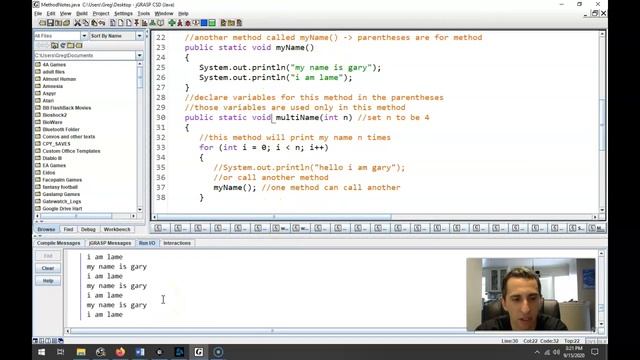Click the Copy toolbar icon
640x360 pixels.
click(86, 23)
